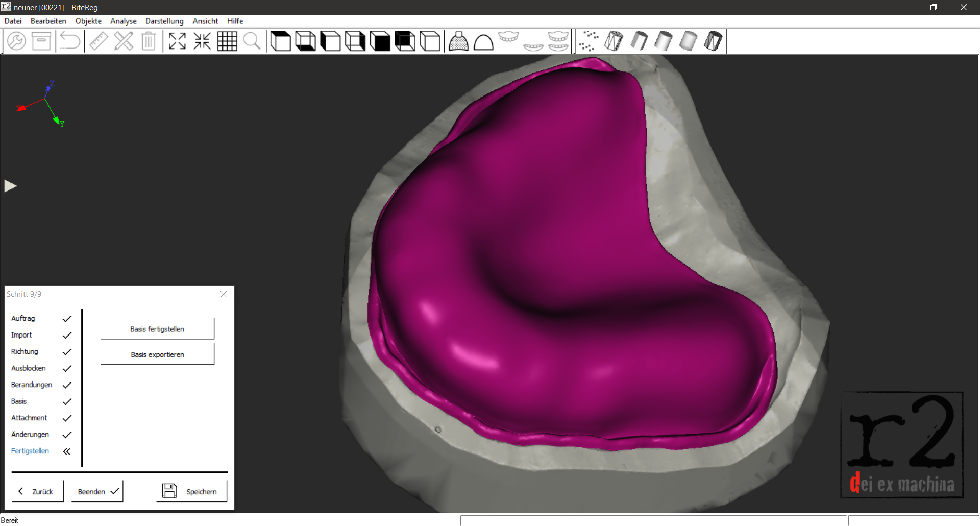Click the wrench settings icon
The width and height of the screenshot is (980, 526).
coord(16,41)
